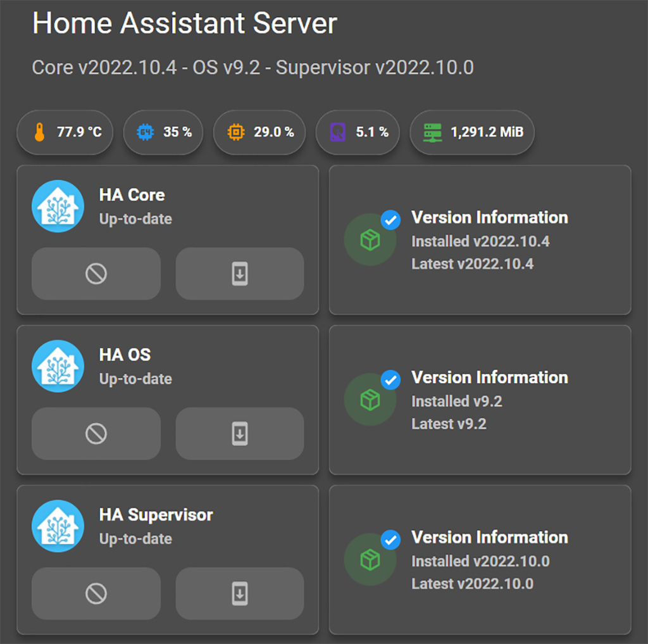Click check badge on Supervisor version card
Screen dimensions: 648x644
point(390,540)
